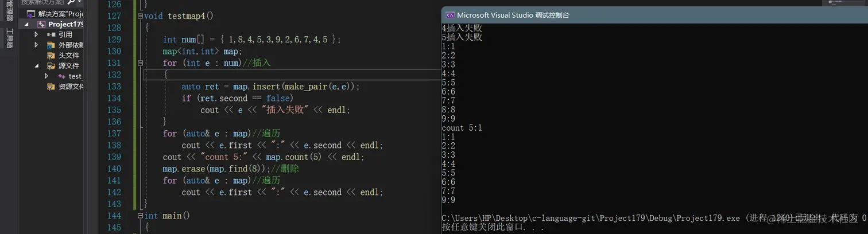Collapse the testmap4 function code fold

click(x=140, y=16)
